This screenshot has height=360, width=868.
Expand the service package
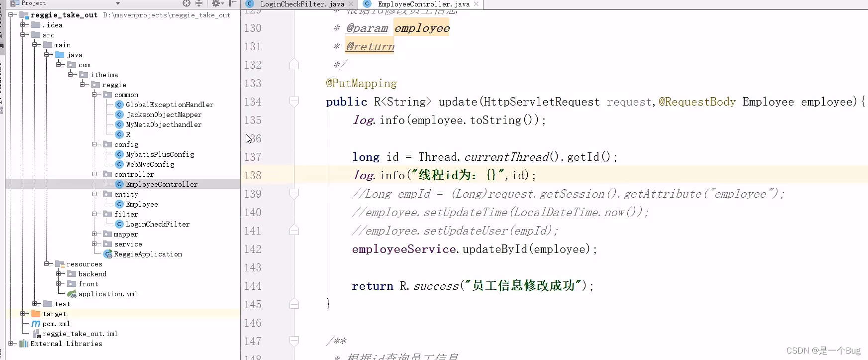pos(95,244)
